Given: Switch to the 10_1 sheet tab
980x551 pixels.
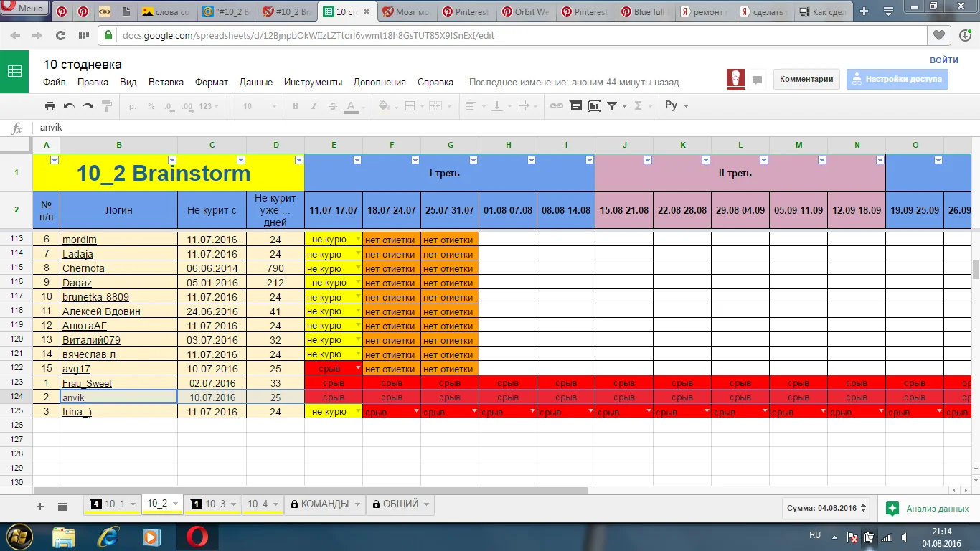Looking at the screenshot, I should [112, 504].
